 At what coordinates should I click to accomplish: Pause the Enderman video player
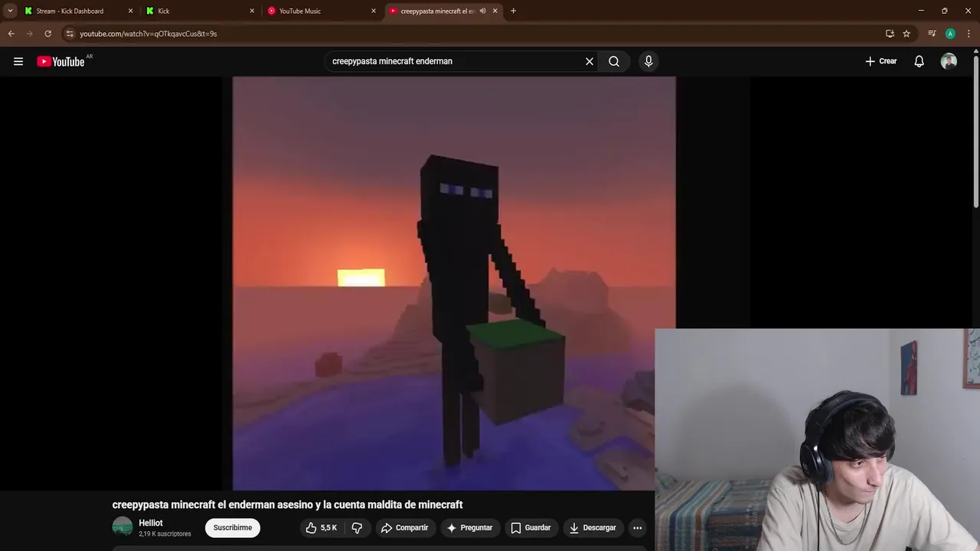[454, 283]
